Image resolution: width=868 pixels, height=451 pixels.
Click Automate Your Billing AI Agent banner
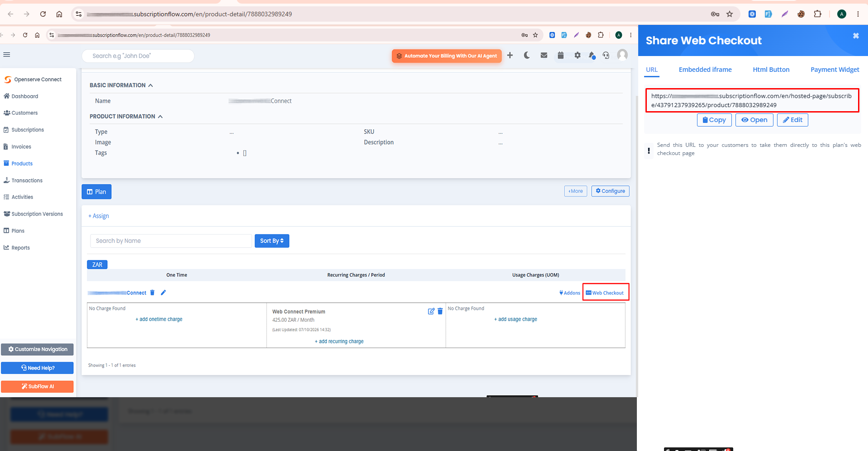click(x=446, y=56)
